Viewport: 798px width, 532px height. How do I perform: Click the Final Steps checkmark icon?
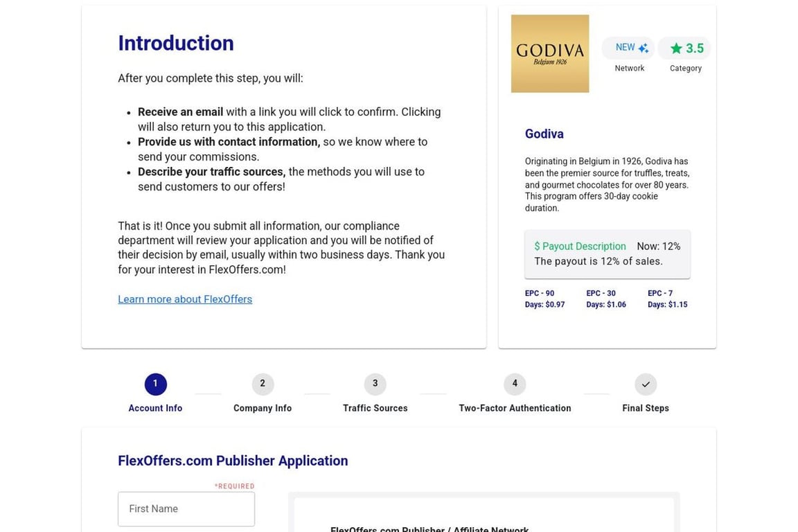click(x=646, y=384)
